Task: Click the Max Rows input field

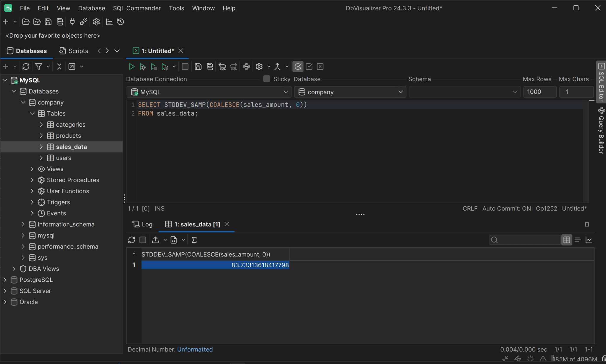Action: 539,92
